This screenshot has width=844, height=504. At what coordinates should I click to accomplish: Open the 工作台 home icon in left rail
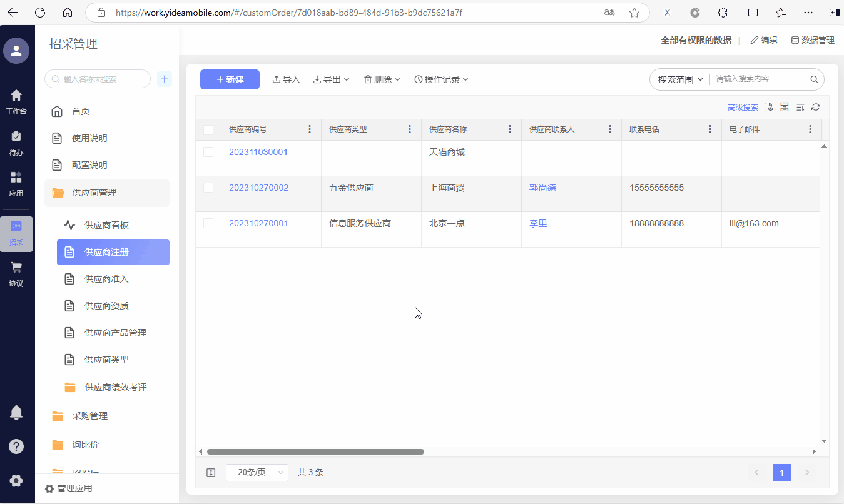point(16,95)
